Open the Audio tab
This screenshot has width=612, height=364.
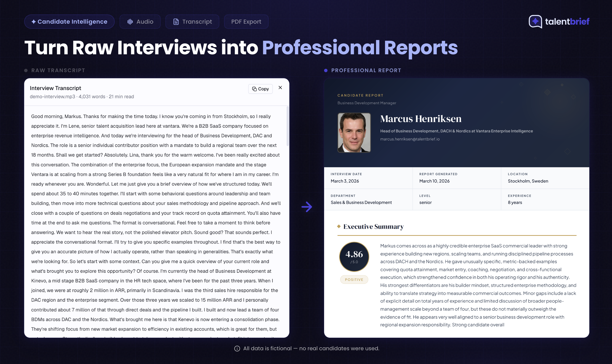(140, 21)
